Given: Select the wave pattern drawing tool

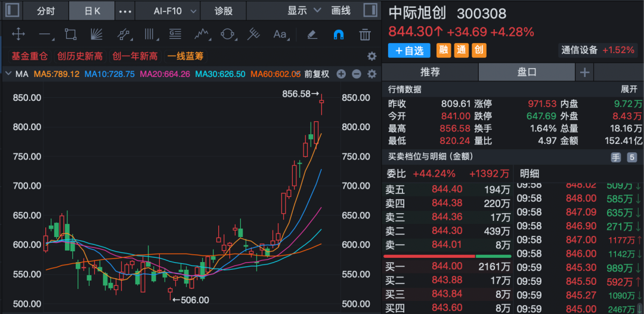Looking at the screenshot, I should (202, 34).
